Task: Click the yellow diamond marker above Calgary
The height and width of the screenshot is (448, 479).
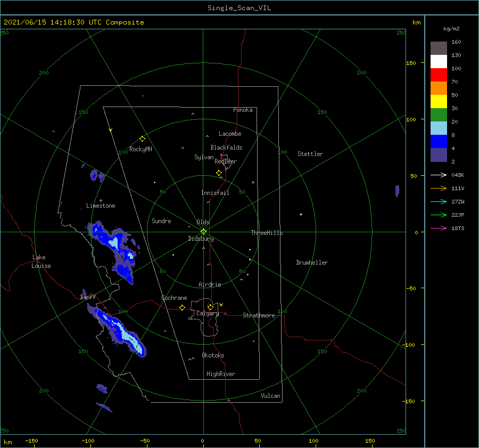Action: (x=210, y=307)
